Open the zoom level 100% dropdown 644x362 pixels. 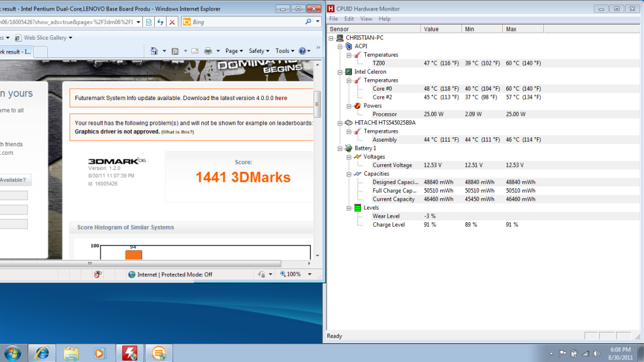point(310,274)
